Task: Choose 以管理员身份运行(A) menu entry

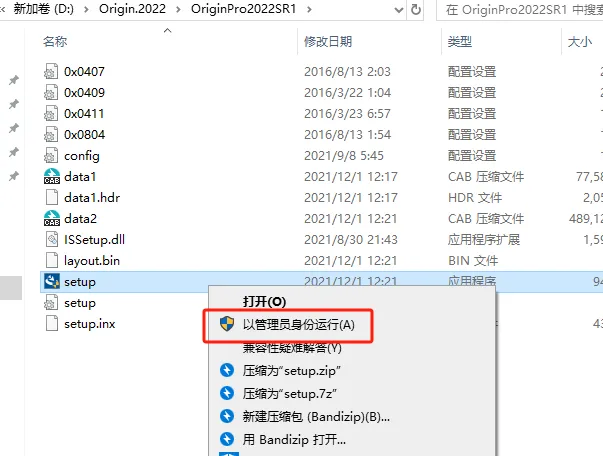Action: (298, 325)
